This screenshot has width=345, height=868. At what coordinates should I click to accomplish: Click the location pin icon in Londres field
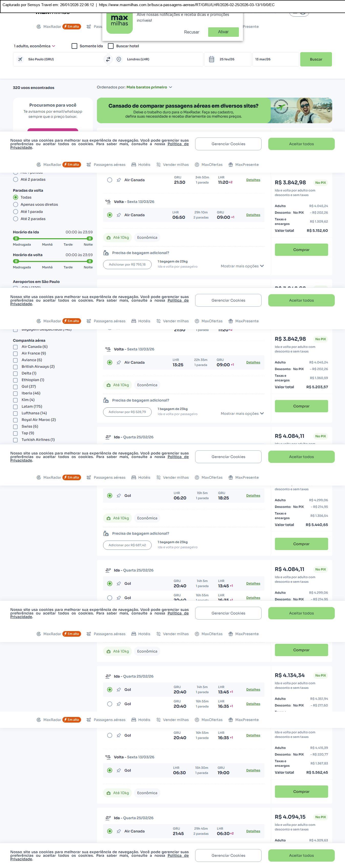119,59
